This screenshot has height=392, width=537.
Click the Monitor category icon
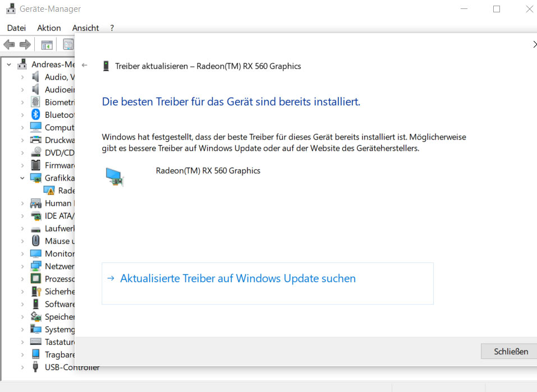(35, 253)
